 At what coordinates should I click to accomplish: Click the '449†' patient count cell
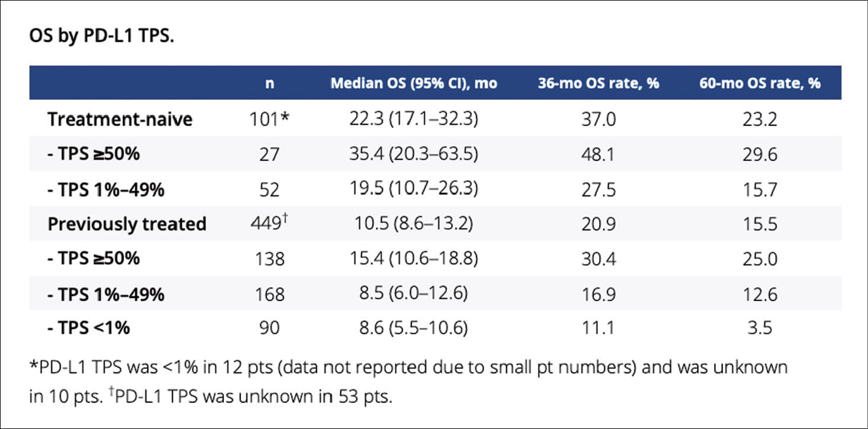[269, 224]
